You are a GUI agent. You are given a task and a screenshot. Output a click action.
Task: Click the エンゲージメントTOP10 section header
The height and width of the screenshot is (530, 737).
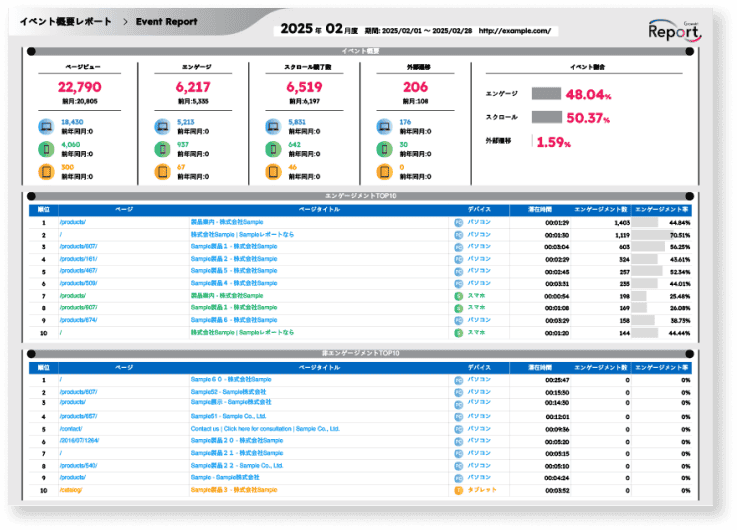pos(360,196)
